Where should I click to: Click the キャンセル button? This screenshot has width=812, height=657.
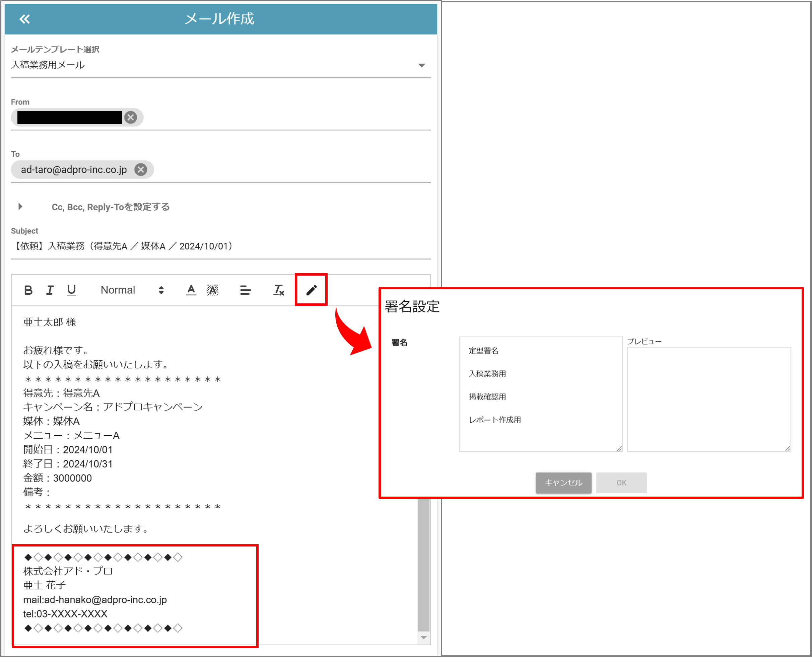coord(563,483)
